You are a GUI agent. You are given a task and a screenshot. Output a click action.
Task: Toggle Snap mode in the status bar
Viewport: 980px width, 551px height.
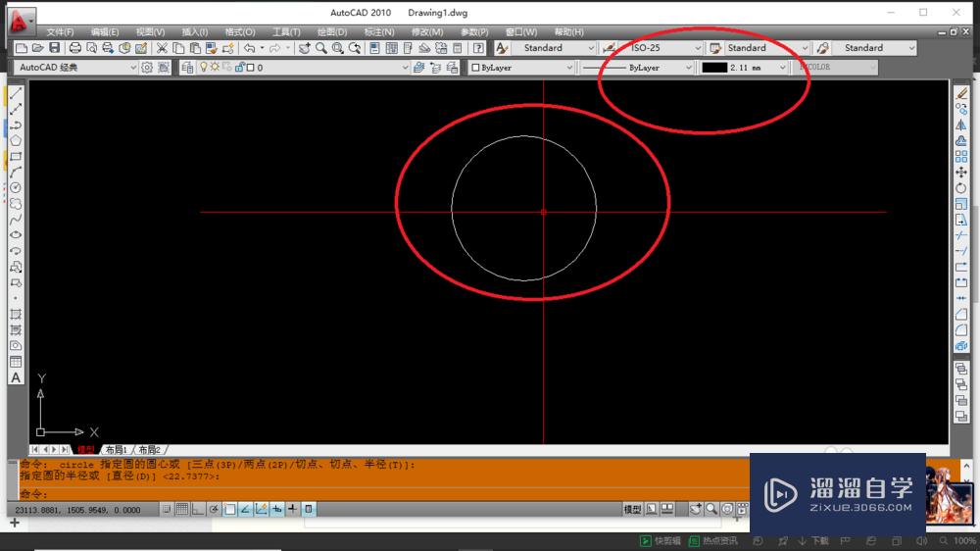(x=167, y=509)
